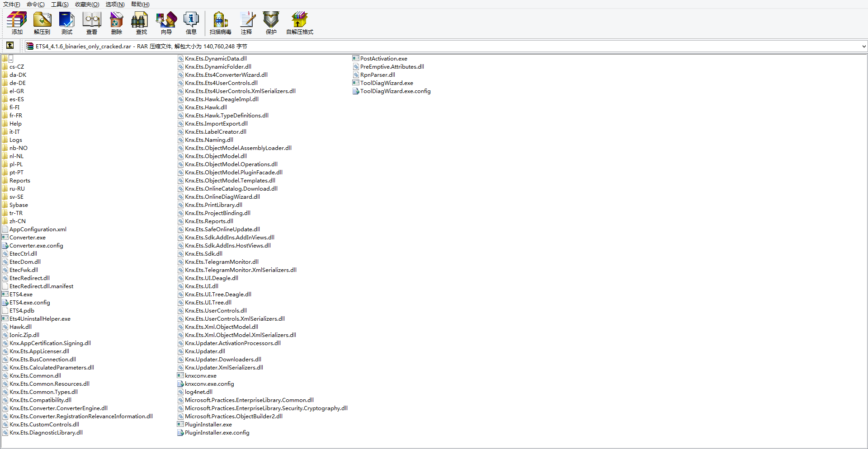This screenshot has width=868, height=449.
Task: Open the Help (帮助) menu
Action: 140,4
